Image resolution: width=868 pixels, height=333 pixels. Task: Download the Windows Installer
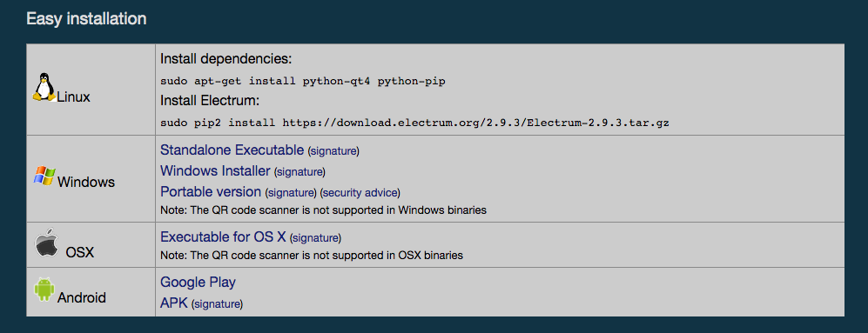215,171
